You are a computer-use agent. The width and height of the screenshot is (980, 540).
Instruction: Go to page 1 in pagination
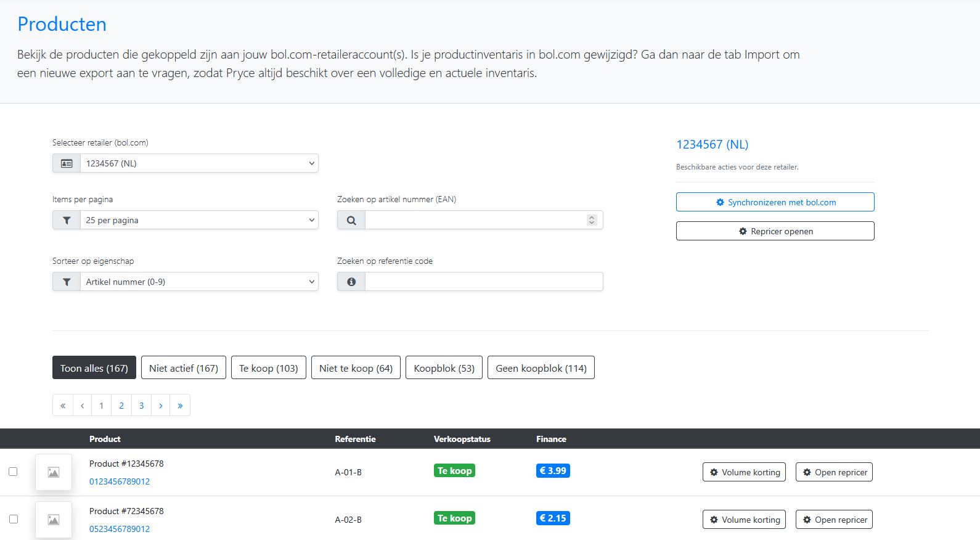(x=102, y=405)
